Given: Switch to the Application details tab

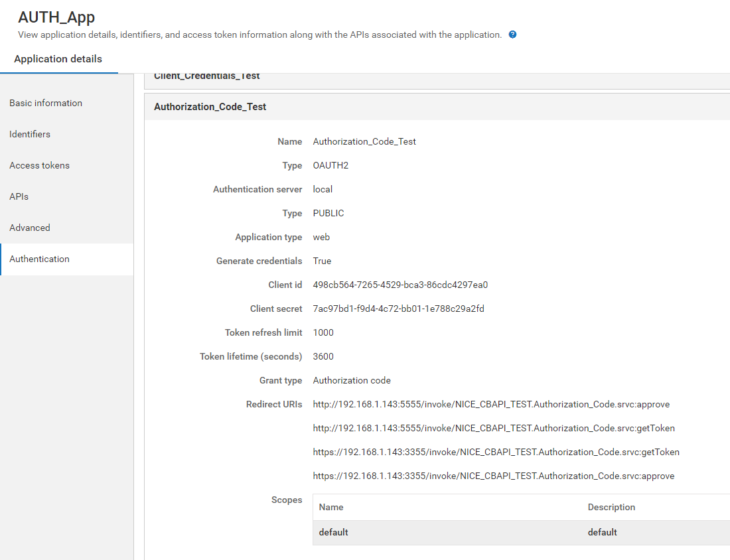Looking at the screenshot, I should (x=58, y=59).
